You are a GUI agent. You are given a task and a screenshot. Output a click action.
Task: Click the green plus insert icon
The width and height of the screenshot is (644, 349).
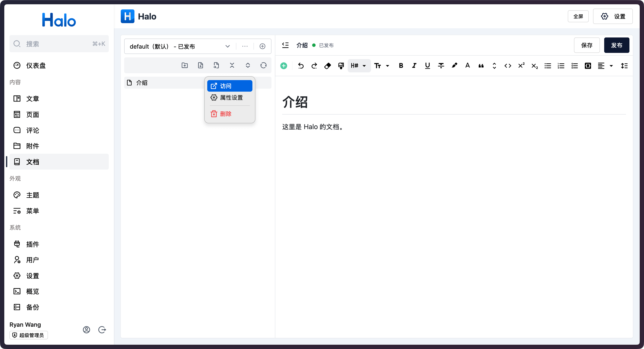283,66
